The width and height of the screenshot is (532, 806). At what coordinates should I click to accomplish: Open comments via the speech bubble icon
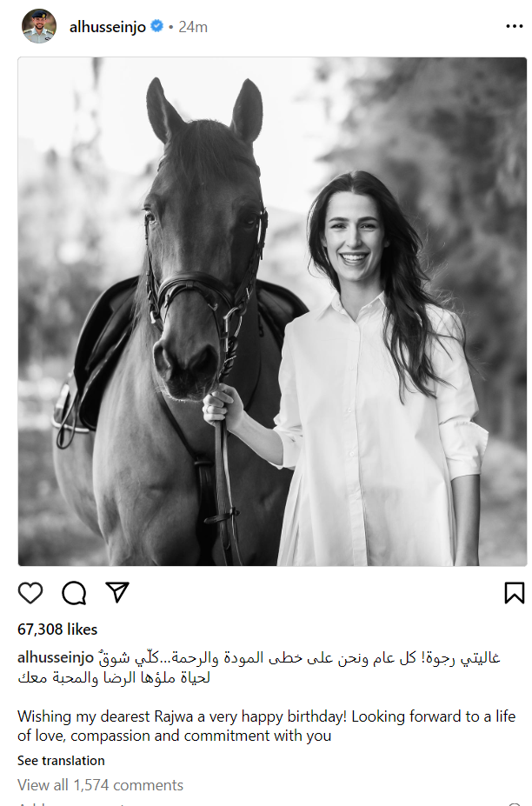click(x=74, y=593)
